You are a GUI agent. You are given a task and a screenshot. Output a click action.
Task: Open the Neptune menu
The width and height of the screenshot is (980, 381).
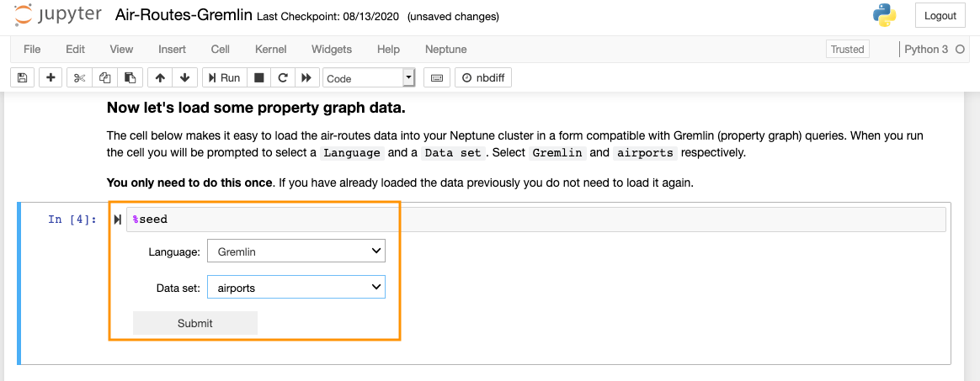pyautogui.click(x=445, y=50)
